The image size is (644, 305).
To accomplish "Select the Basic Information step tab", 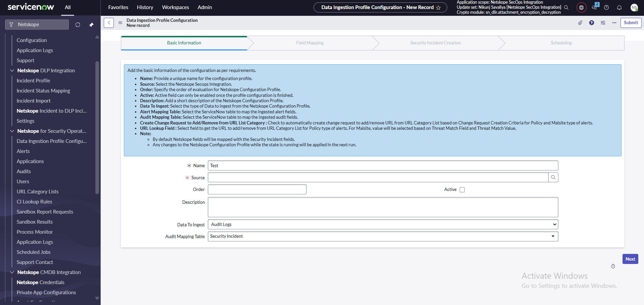I will (x=184, y=43).
